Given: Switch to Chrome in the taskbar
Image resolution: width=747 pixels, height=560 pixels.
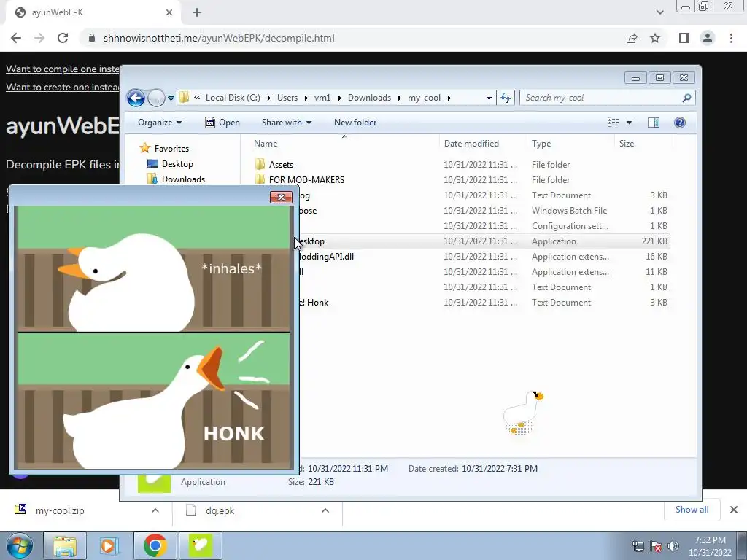Looking at the screenshot, I should point(155,545).
